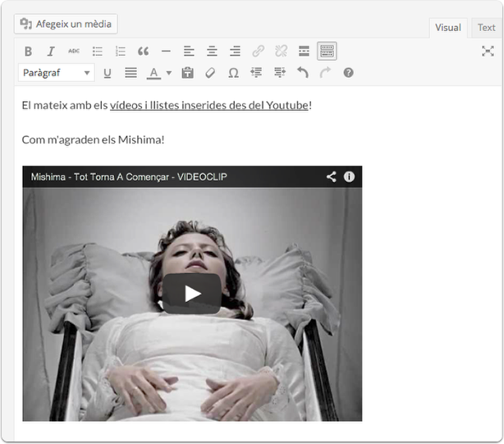The image size is (504, 444).
Task: Open the vídeos i llistes inserides link
Action: pos(209,105)
